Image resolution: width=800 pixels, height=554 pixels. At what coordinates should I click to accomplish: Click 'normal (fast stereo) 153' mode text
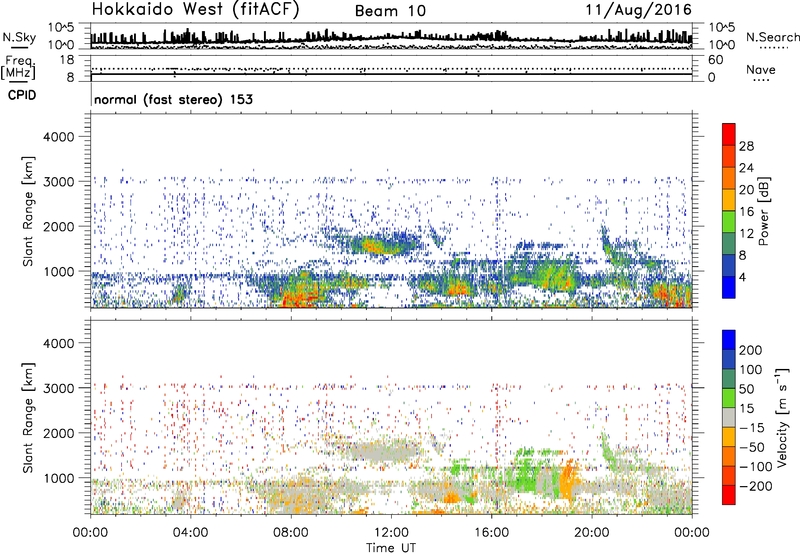[x=173, y=99]
